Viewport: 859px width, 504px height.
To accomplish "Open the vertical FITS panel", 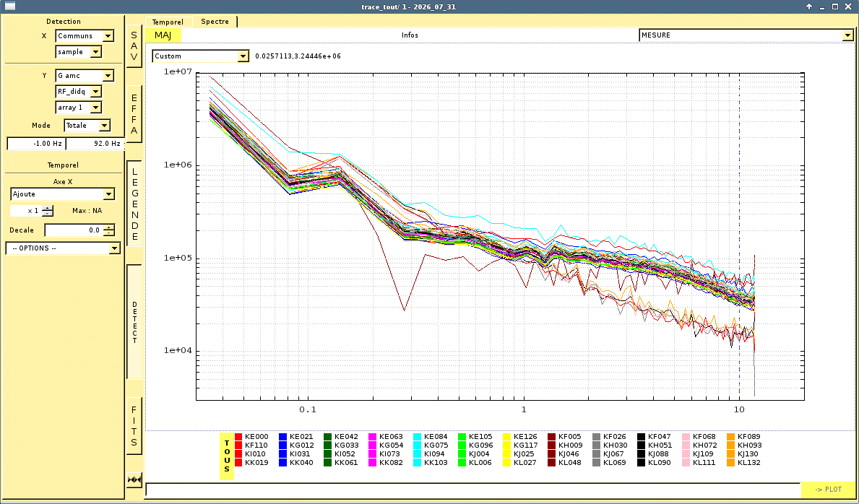I will [x=134, y=426].
